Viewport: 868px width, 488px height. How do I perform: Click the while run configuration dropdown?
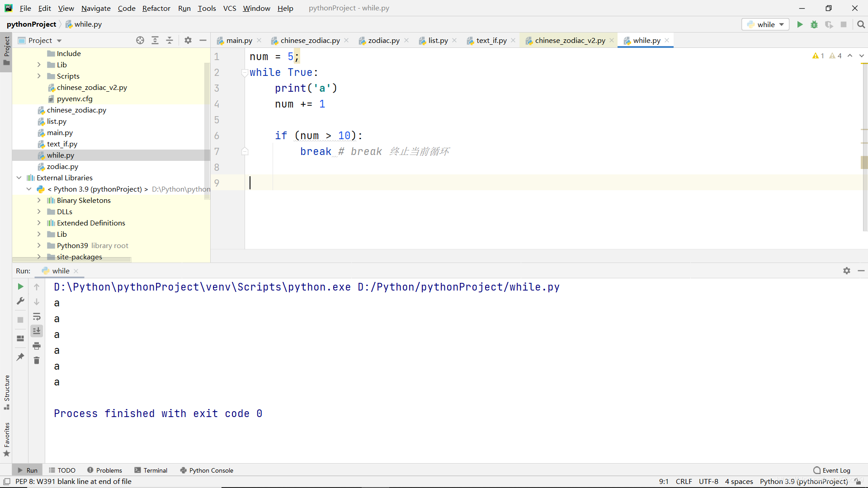(766, 24)
